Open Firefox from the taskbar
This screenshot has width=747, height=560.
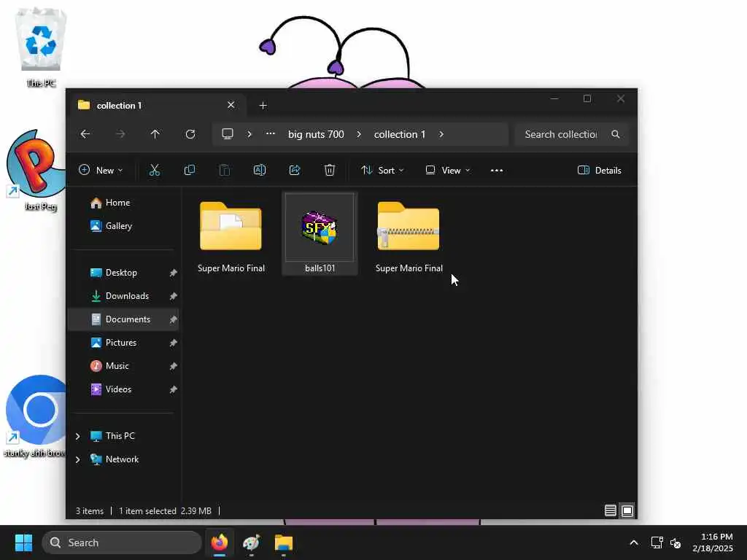coord(219,542)
